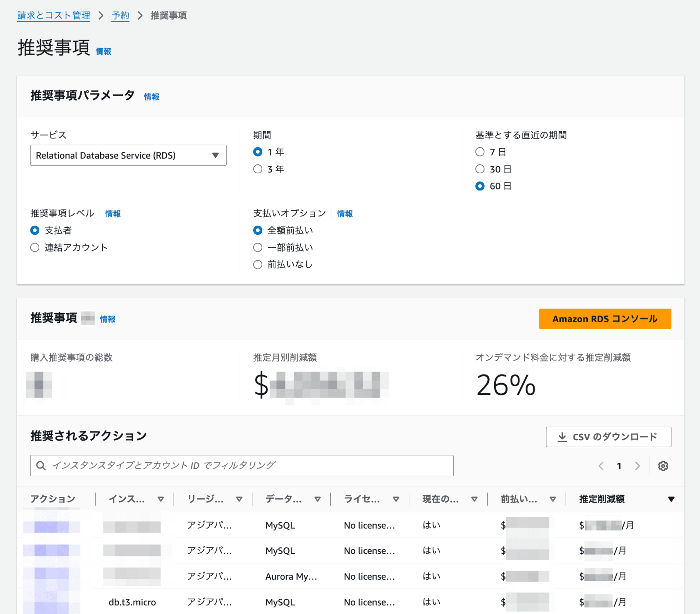Screen dimensions: 700x614
Task: Select 3 年 term option
Action: coord(258,169)
